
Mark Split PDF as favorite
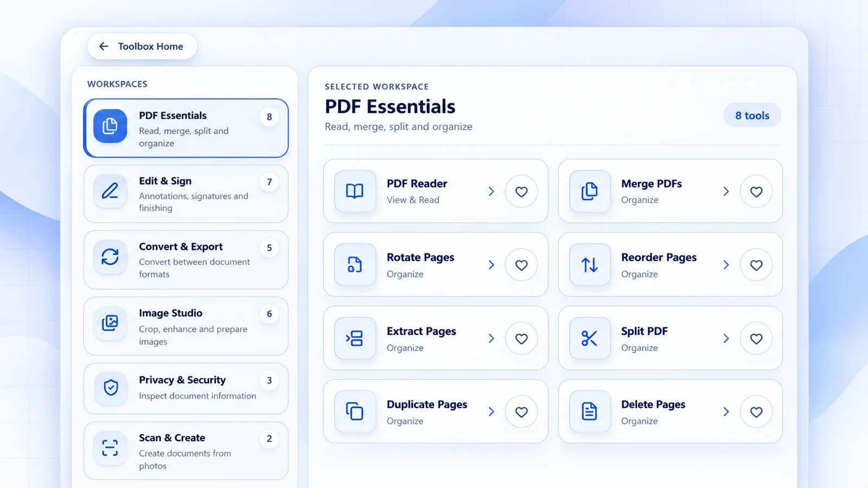[x=756, y=338]
